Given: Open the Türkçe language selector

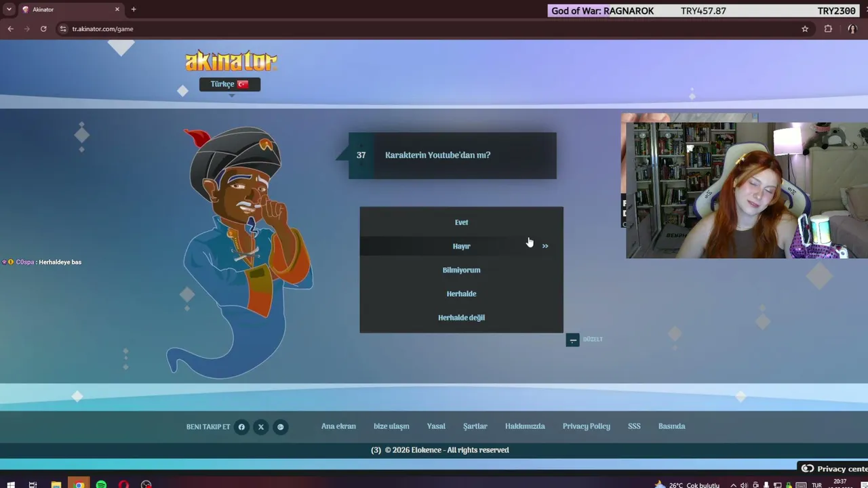Looking at the screenshot, I should point(230,84).
